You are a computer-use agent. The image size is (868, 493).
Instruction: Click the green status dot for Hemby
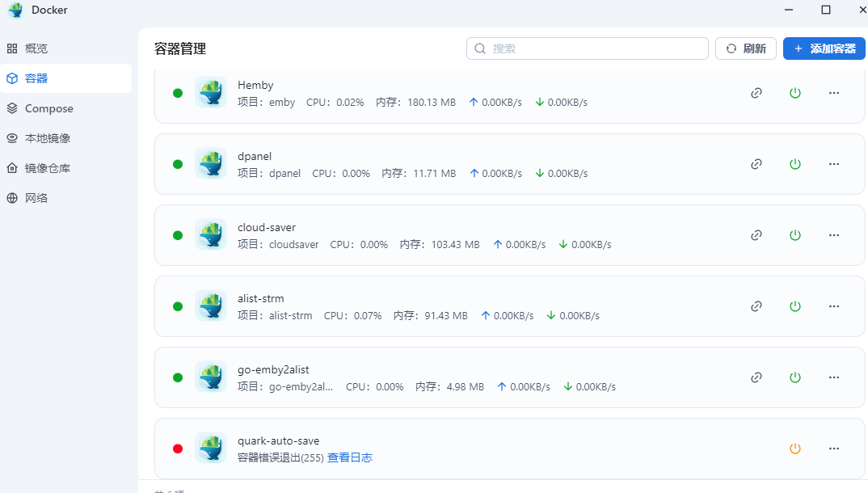[178, 93]
